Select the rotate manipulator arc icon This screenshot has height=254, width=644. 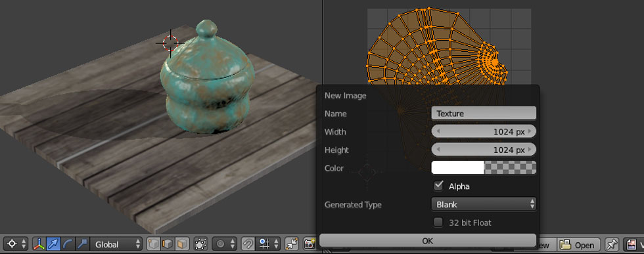coord(68,244)
